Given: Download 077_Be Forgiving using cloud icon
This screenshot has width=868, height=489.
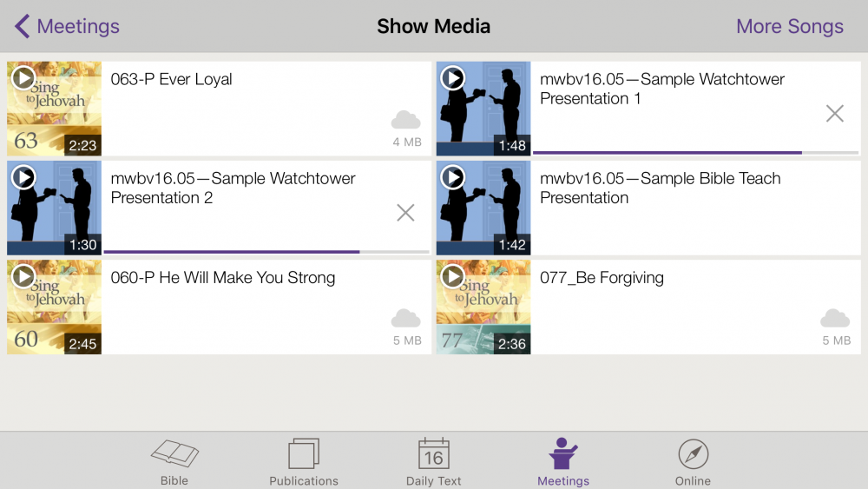Looking at the screenshot, I should (x=835, y=319).
